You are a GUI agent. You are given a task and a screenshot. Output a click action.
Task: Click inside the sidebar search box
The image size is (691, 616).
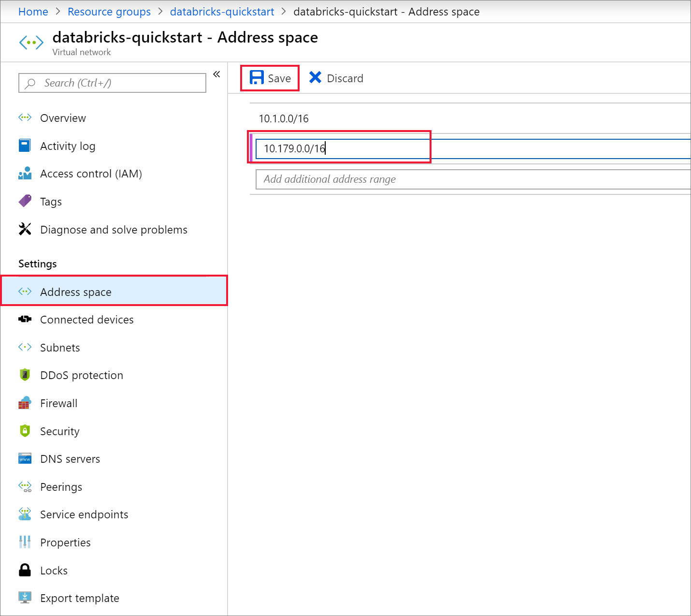point(111,83)
